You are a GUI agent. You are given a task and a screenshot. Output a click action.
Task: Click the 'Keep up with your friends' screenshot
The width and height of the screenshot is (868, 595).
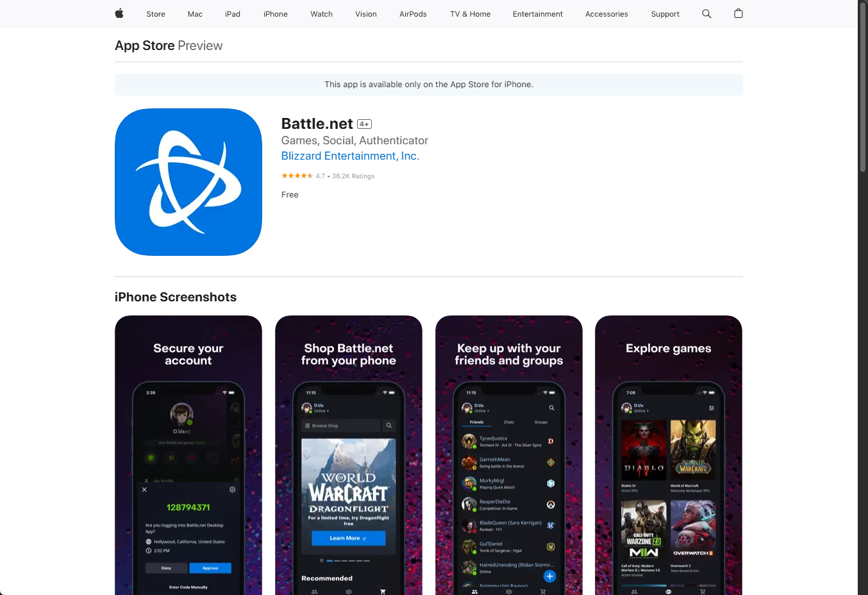coord(509,455)
